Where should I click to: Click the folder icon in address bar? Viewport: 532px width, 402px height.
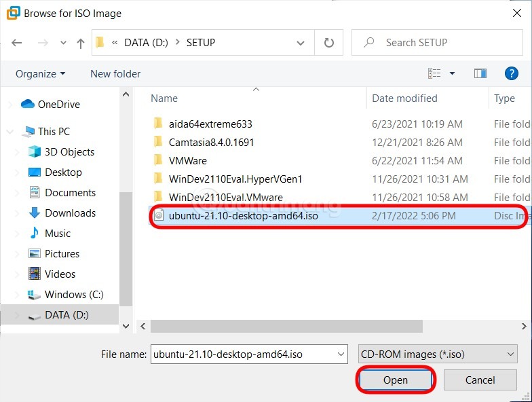[x=100, y=42]
